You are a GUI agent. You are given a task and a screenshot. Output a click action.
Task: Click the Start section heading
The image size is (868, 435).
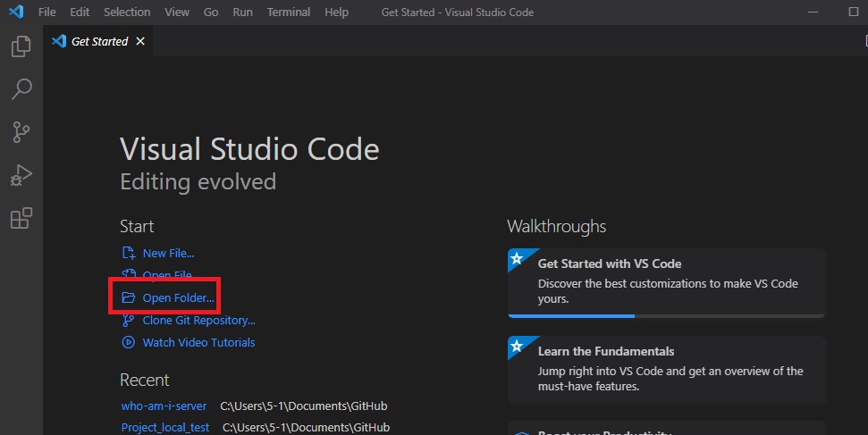pos(137,226)
